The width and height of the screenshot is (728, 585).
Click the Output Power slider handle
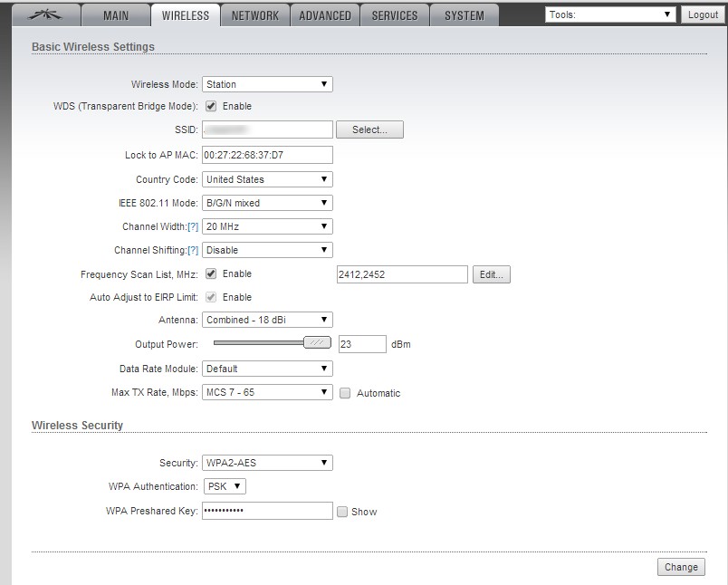(317, 343)
